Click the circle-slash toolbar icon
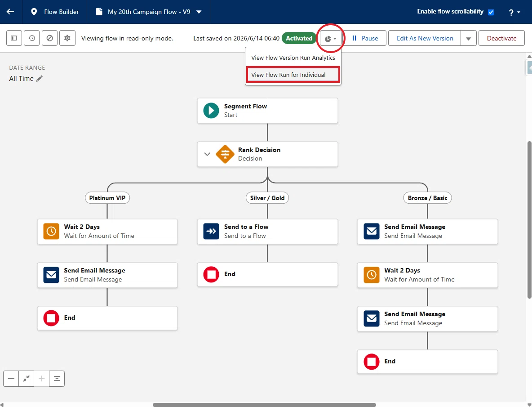The height and width of the screenshot is (407, 532). [49, 38]
